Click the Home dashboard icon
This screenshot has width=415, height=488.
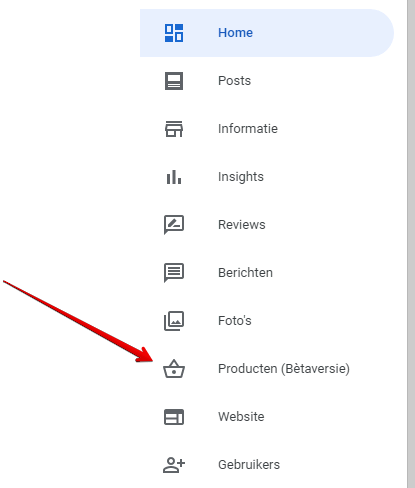pos(174,33)
